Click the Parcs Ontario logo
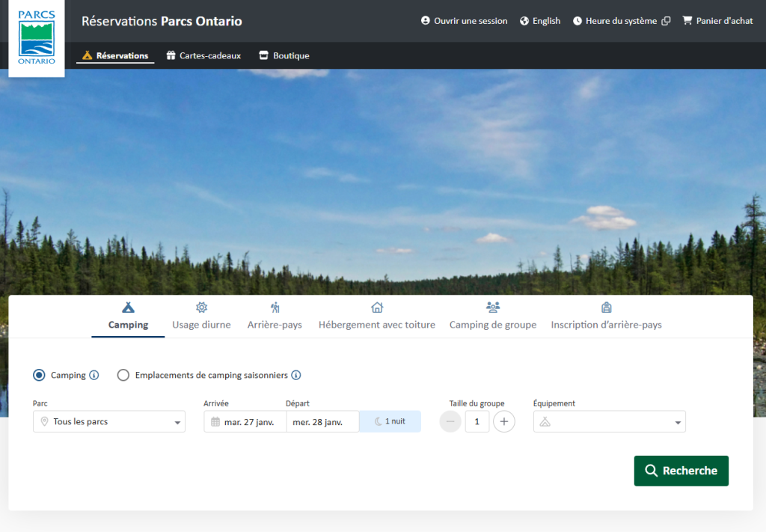The height and width of the screenshot is (532, 766). coord(36,39)
